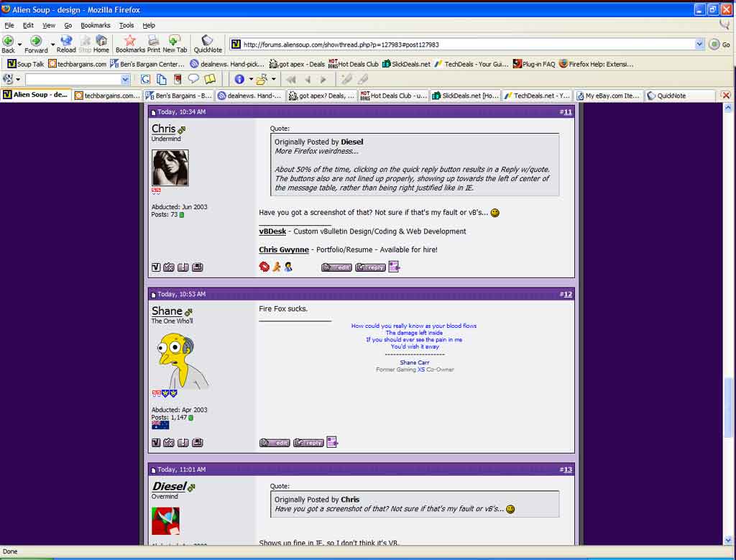Click the scrollbar down arrow
Image resolution: width=736 pixels, height=560 pixels.
point(727,540)
